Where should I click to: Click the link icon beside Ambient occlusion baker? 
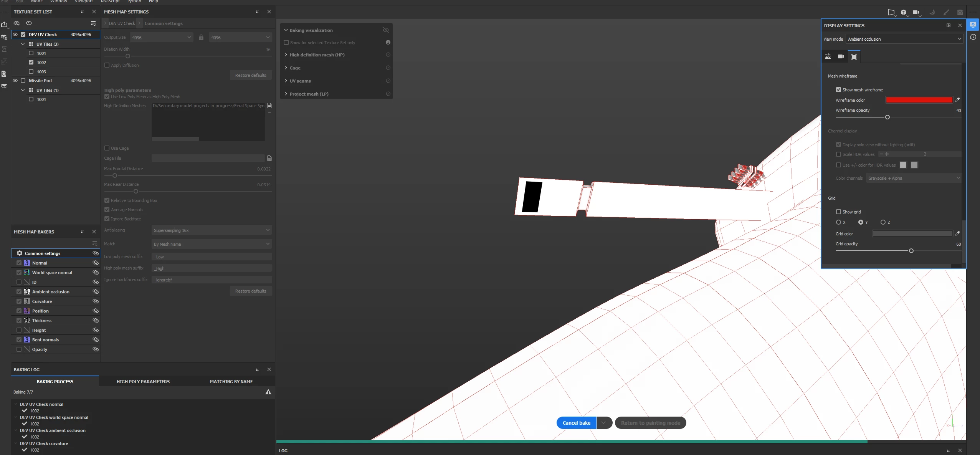(96, 291)
